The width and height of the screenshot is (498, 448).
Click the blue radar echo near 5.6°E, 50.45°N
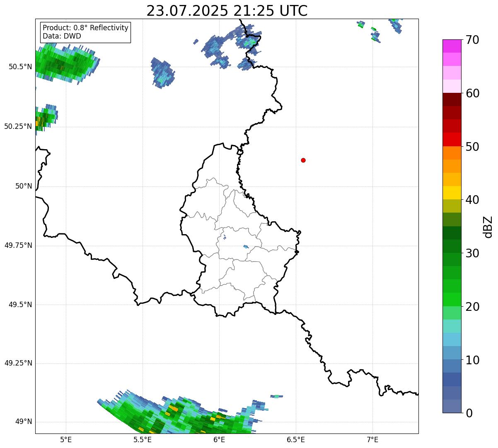[x=163, y=73]
